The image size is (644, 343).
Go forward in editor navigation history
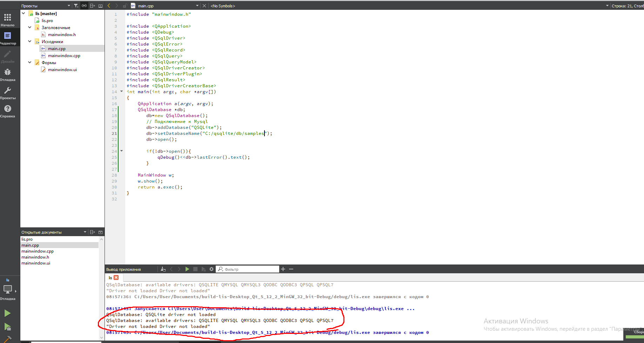click(x=117, y=6)
